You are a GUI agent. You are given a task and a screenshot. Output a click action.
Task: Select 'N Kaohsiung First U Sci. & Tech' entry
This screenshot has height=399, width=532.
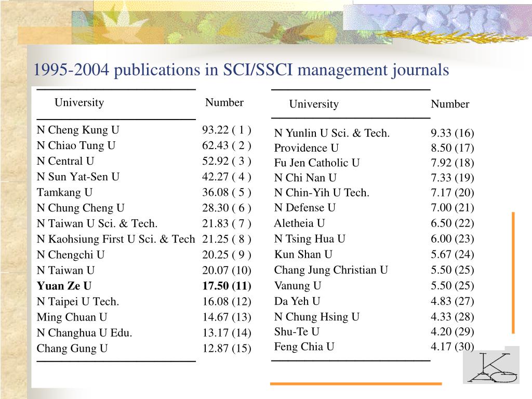click(x=116, y=239)
